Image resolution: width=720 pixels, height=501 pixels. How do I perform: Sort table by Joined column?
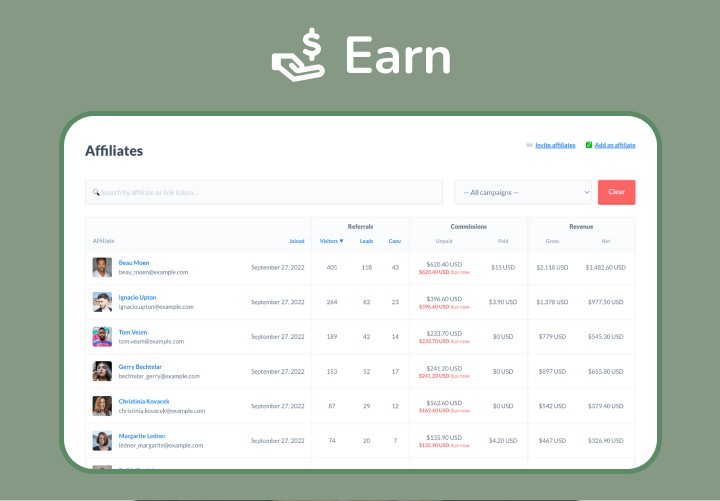click(x=297, y=241)
